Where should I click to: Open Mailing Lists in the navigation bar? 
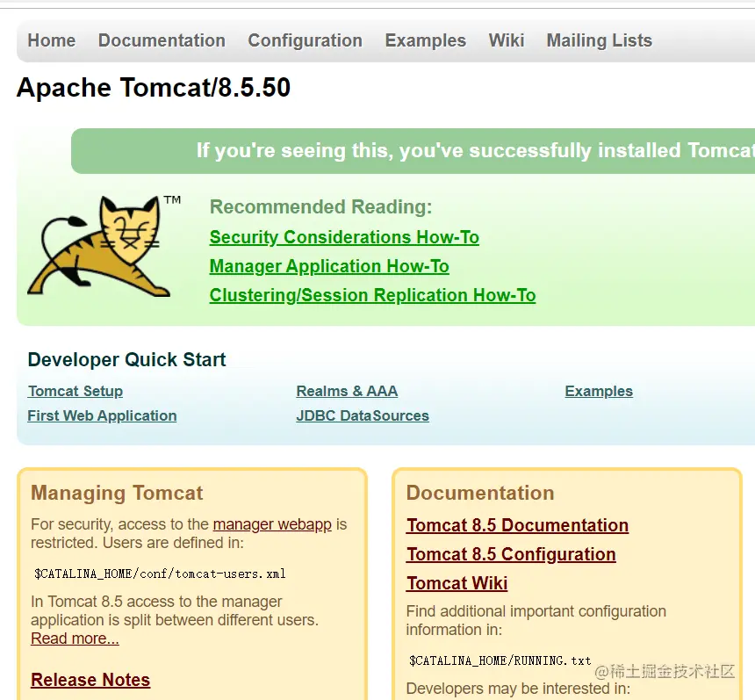599,40
